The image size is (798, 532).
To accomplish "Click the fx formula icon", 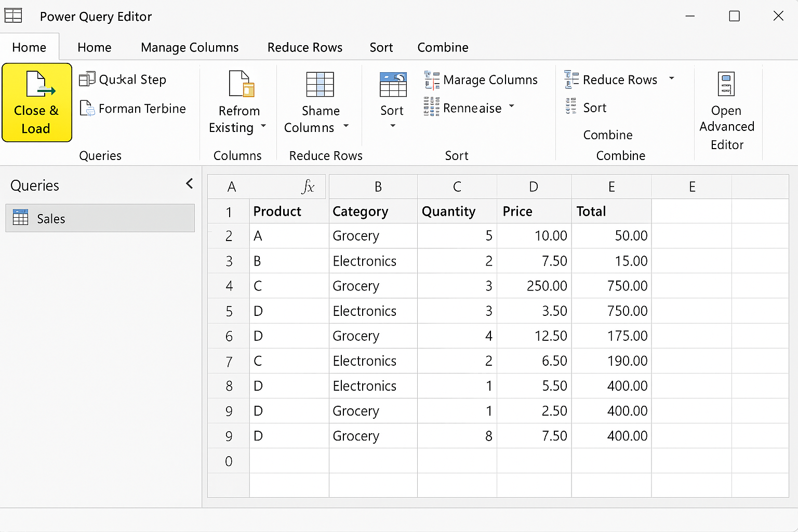I will coord(308,187).
